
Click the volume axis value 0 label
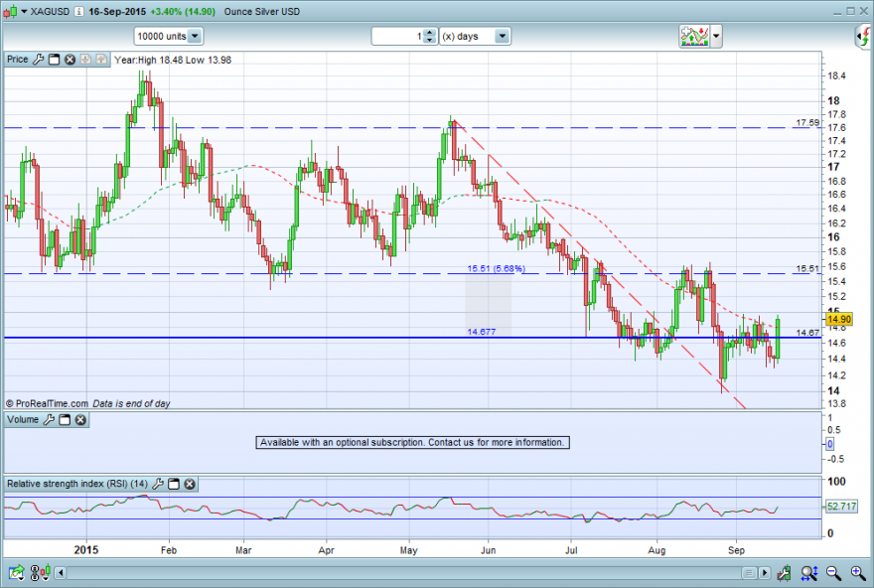click(x=829, y=444)
